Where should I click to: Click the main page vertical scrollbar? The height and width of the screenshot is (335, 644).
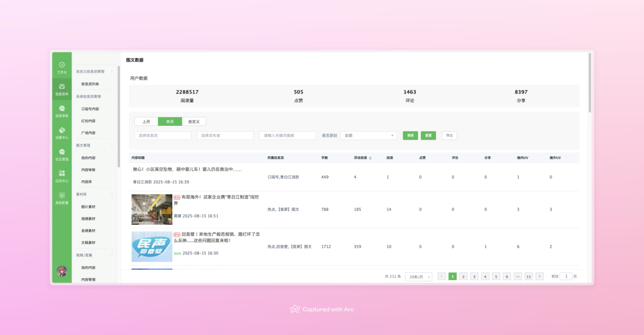tap(590, 82)
